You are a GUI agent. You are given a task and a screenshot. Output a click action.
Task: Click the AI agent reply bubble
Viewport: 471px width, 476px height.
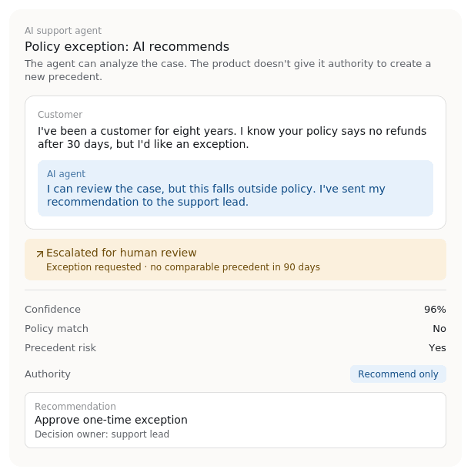click(x=235, y=188)
